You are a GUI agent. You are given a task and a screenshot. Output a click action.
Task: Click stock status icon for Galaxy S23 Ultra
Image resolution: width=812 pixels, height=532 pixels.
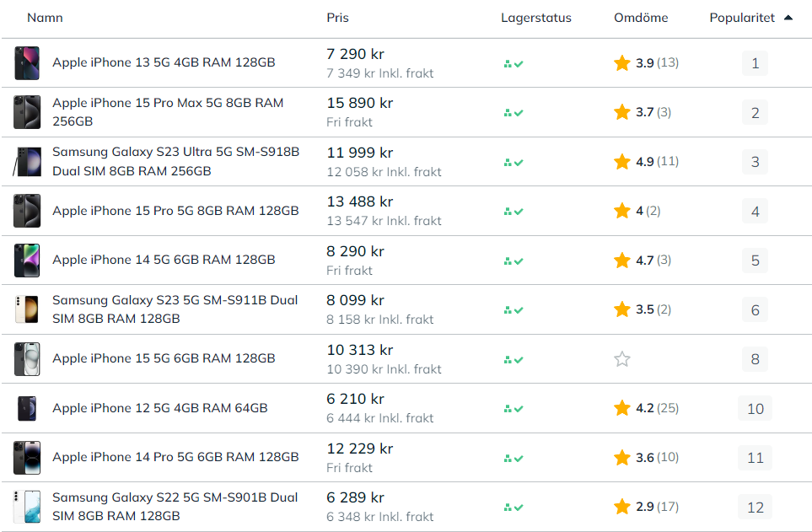pyautogui.click(x=514, y=162)
